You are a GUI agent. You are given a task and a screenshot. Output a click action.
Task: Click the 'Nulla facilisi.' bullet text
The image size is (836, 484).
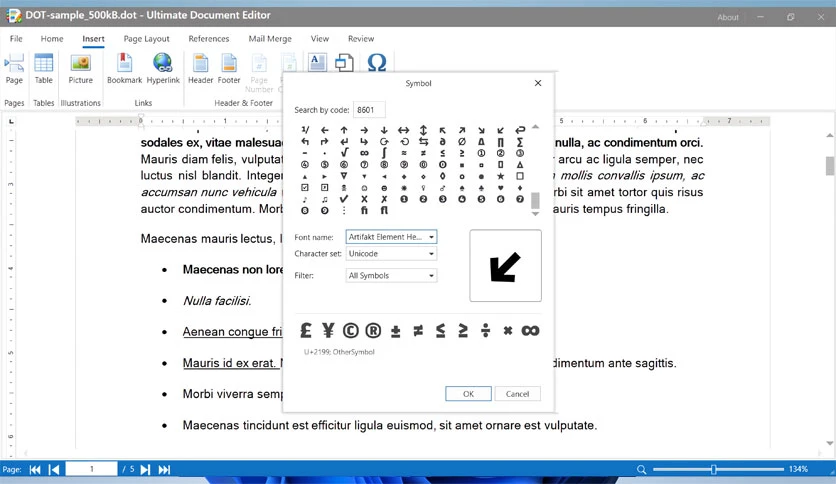coord(217,301)
